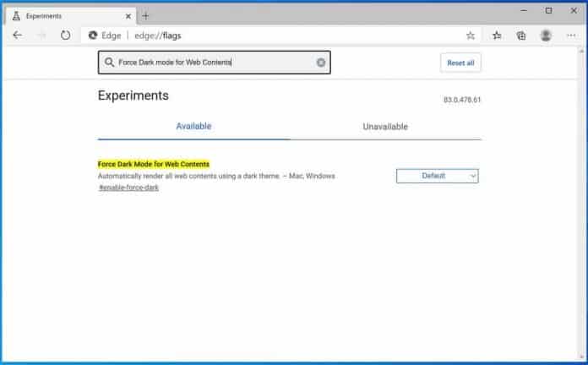Viewport: 588px width, 365px height.
Task: Open the user profile avatar
Action: pyautogui.click(x=546, y=35)
